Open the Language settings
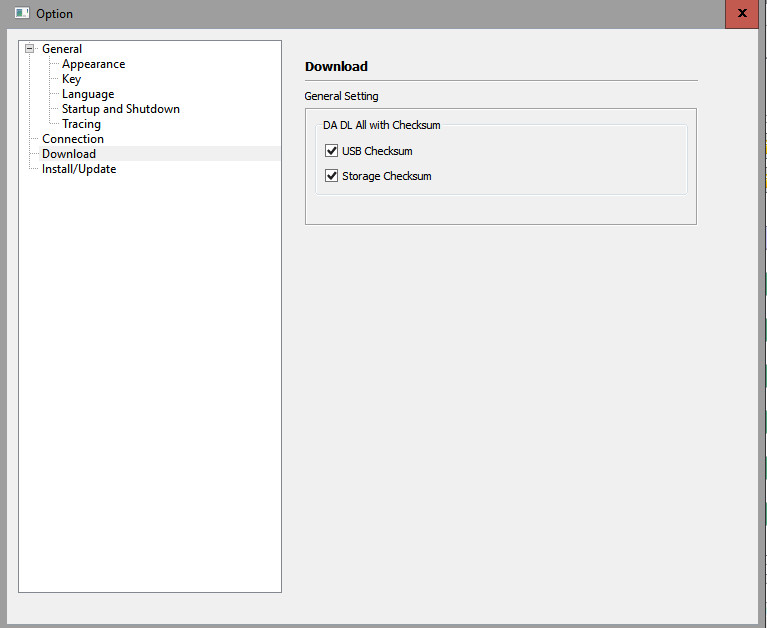This screenshot has height=628, width=767. pyautogui.click(x=88, y=94)
